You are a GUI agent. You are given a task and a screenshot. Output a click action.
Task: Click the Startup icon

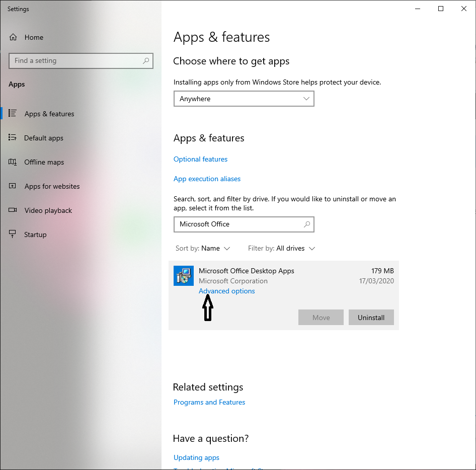click(x=13, y=234)
